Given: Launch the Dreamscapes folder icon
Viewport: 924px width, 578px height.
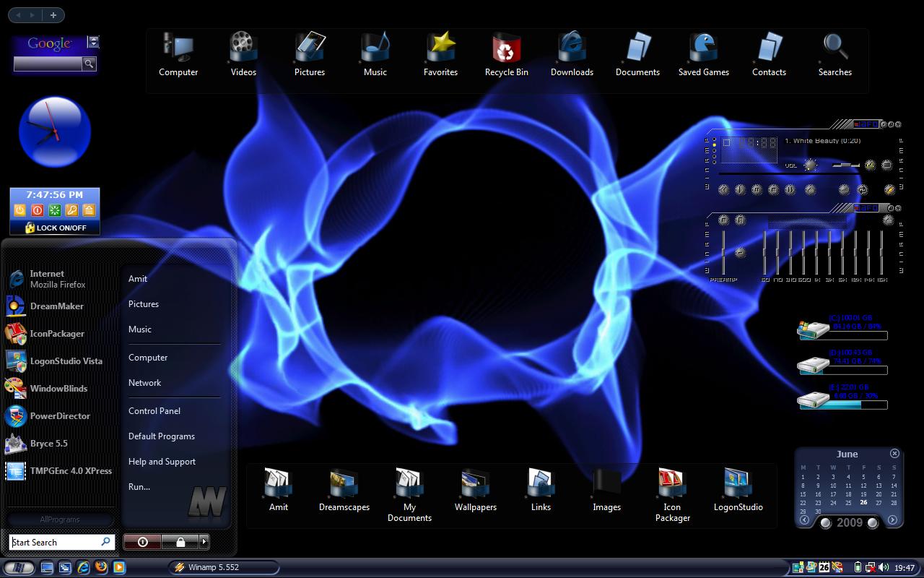Looking at the screenshot, I should [x=344, y=490].
